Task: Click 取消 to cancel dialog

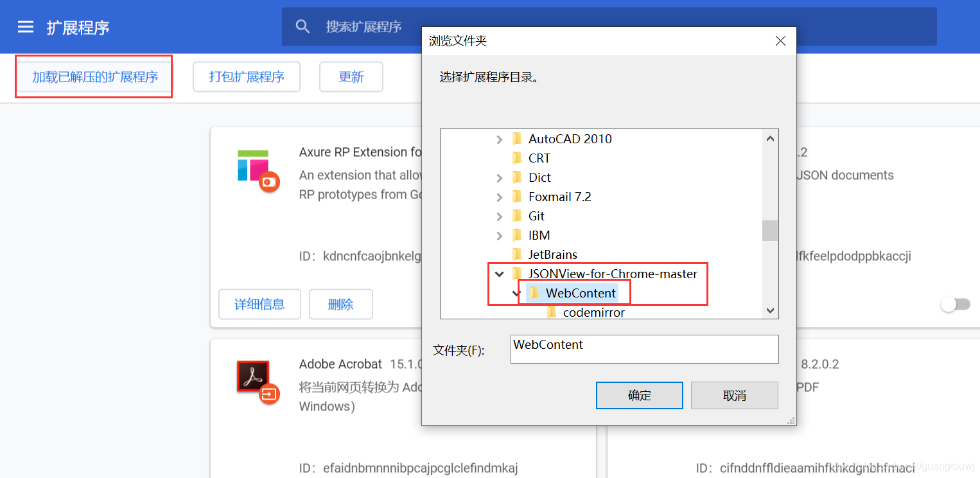Action: tap(735, 395)
